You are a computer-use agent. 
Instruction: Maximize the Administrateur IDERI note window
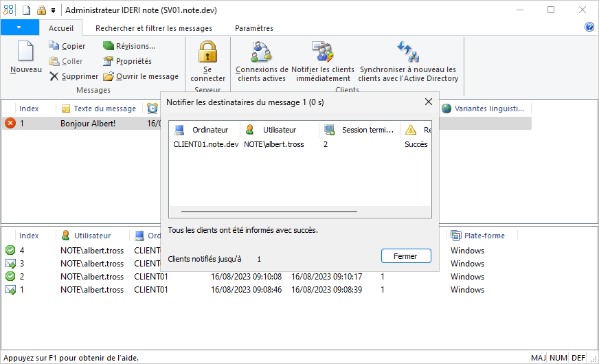[x=551, y=10]
